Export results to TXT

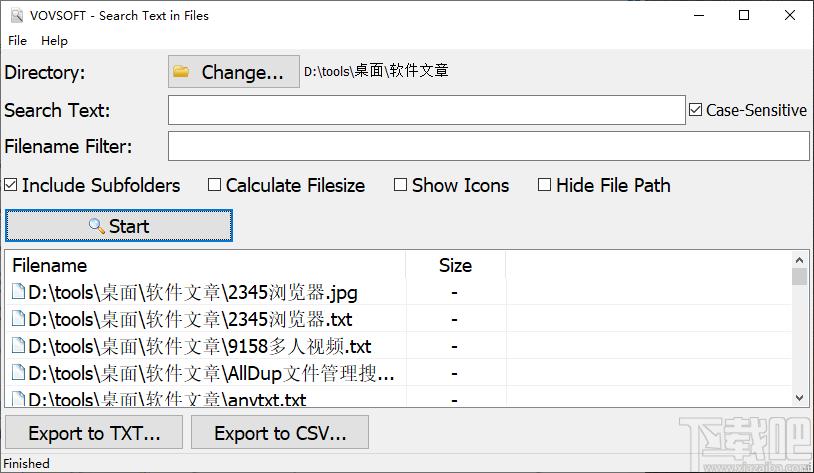click(x=94, y=432)
